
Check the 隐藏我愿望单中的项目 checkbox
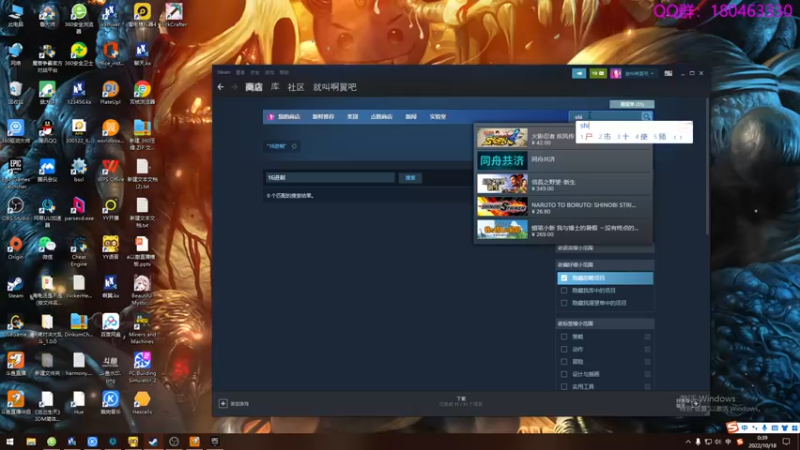pos(564,303)
